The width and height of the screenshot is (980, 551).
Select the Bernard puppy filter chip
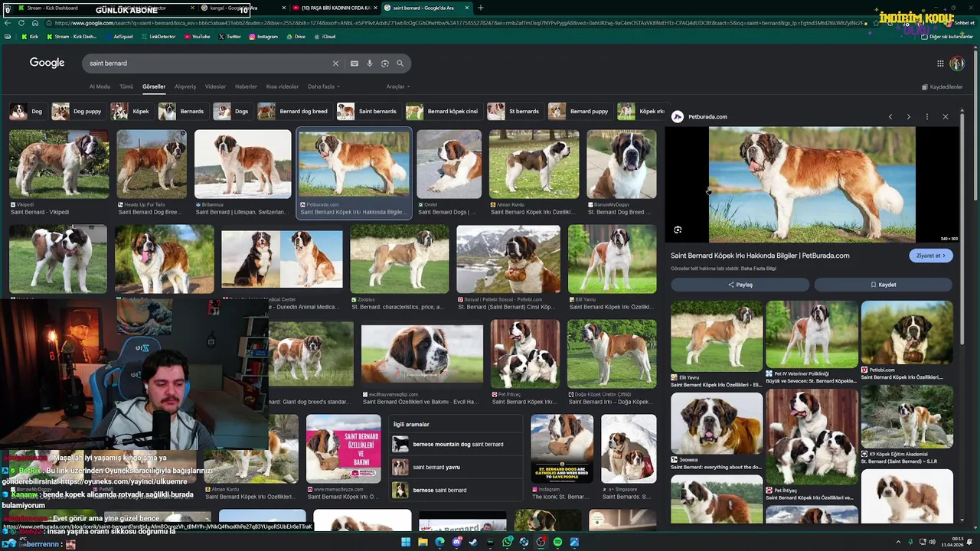[580, 112]
